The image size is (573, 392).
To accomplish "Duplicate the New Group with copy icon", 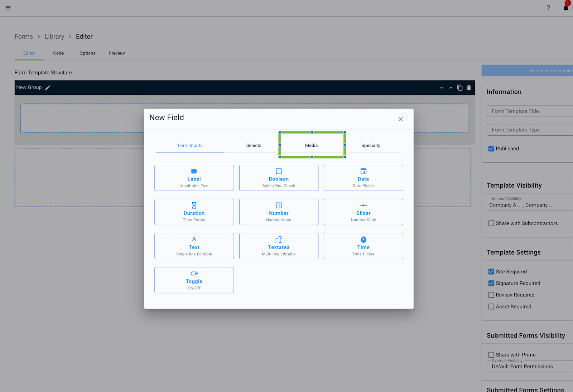I will pos(460,88).
